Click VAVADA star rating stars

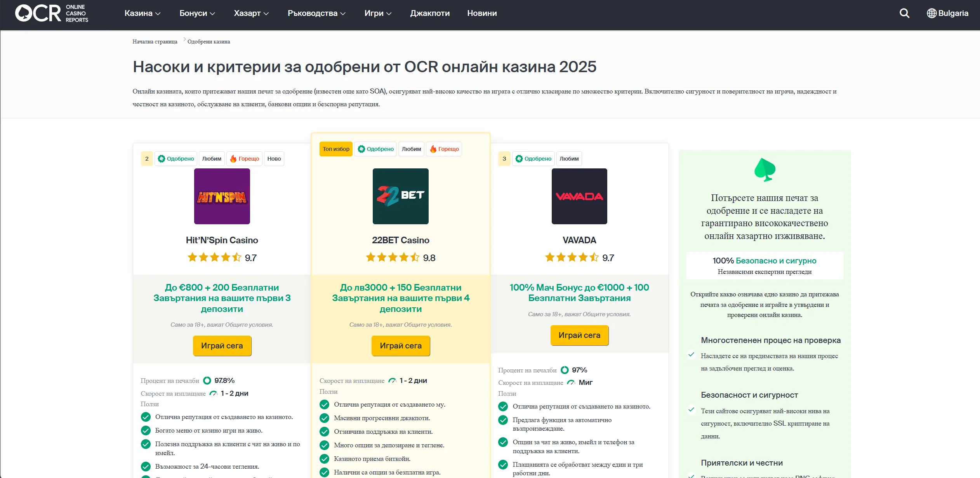coord(572,258)
